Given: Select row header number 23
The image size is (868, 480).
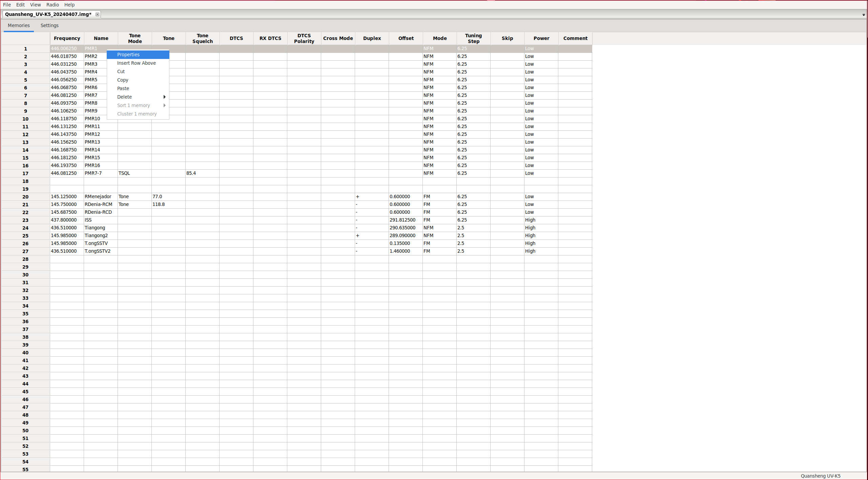Looking at the screenshot, I should point(25,220).
